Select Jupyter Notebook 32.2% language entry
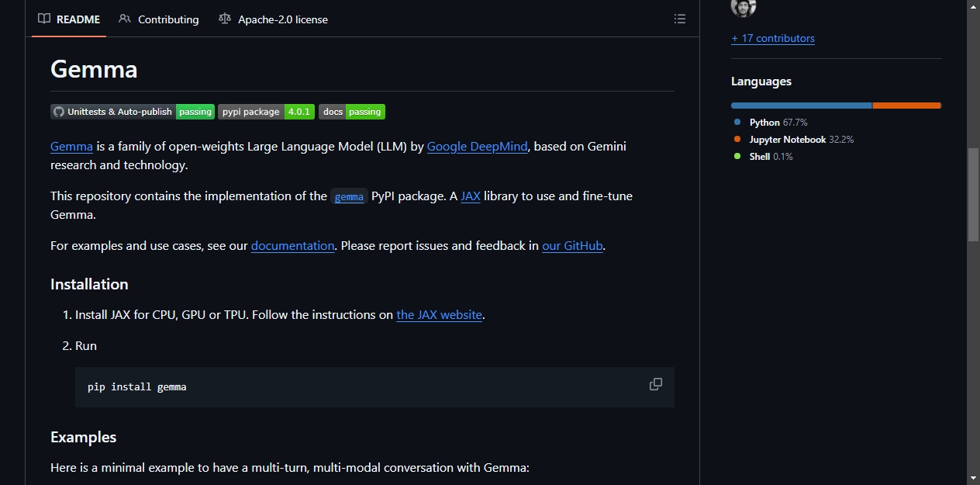 (793, 140)
